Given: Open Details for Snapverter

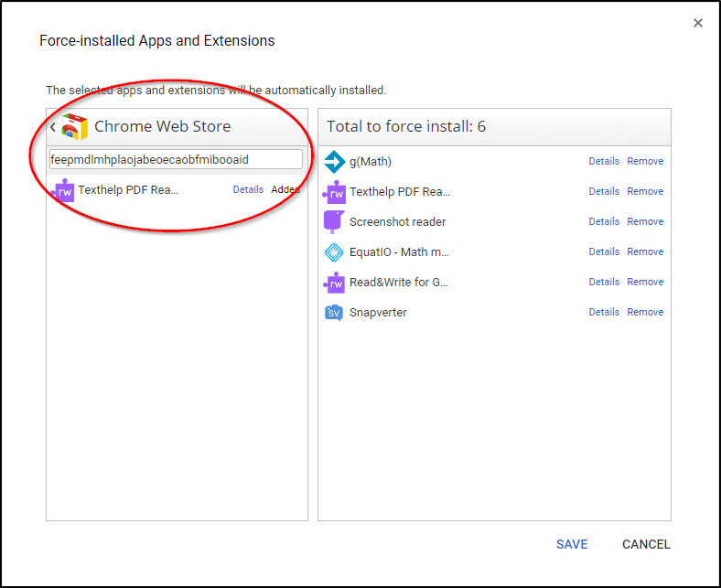Looking at the screenshot, I should pyautogui.click(x=604, y=312).
